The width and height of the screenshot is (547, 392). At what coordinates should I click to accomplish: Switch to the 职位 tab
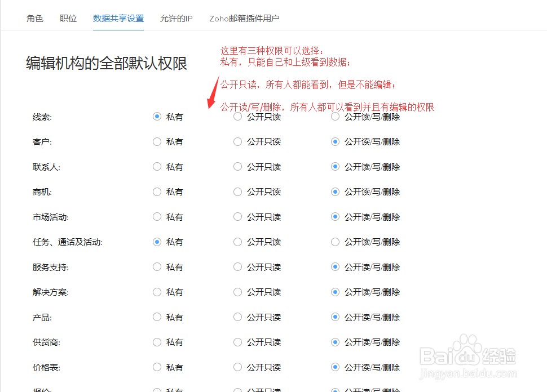68,19
